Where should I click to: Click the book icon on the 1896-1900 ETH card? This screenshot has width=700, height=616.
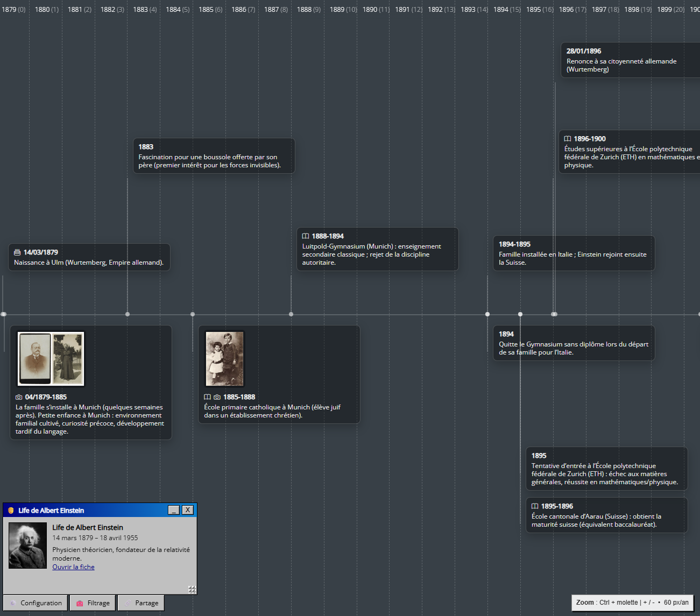point(568,138)
